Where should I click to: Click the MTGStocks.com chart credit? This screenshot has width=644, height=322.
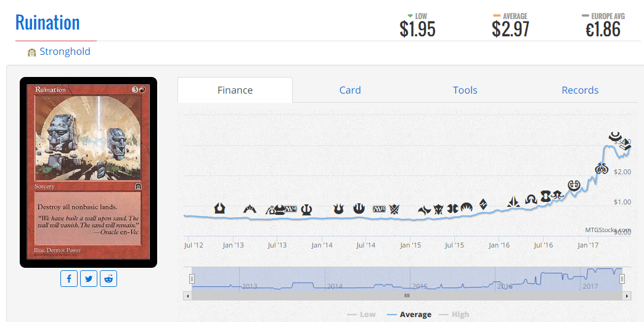pos(608,230)
